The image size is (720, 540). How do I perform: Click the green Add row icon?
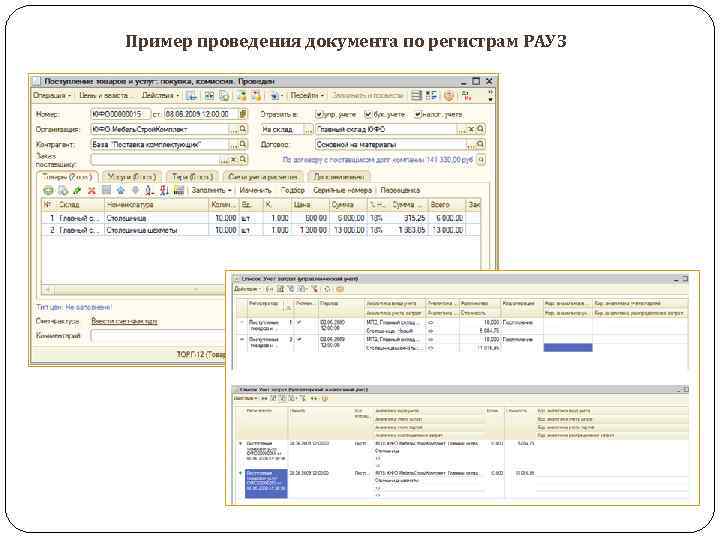48,191
